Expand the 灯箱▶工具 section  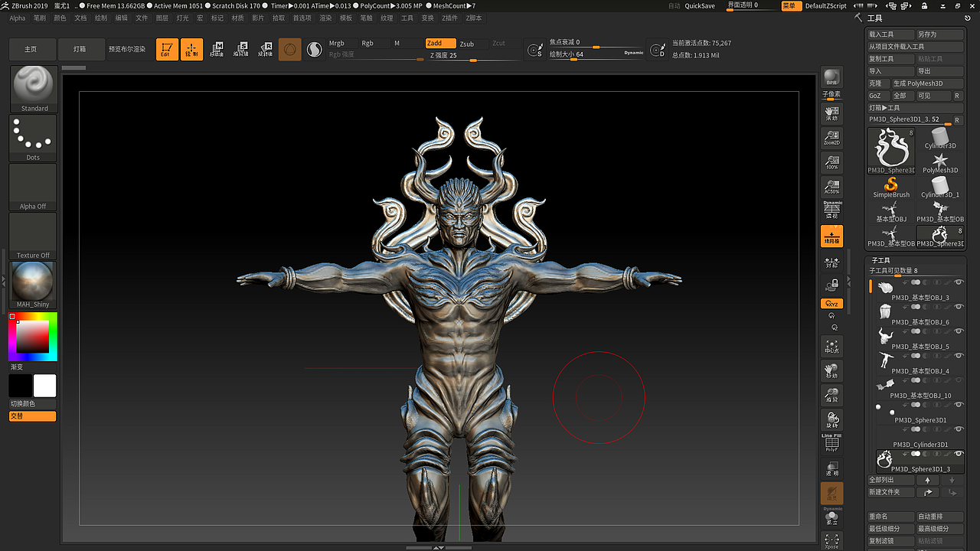tap(916, 108)
